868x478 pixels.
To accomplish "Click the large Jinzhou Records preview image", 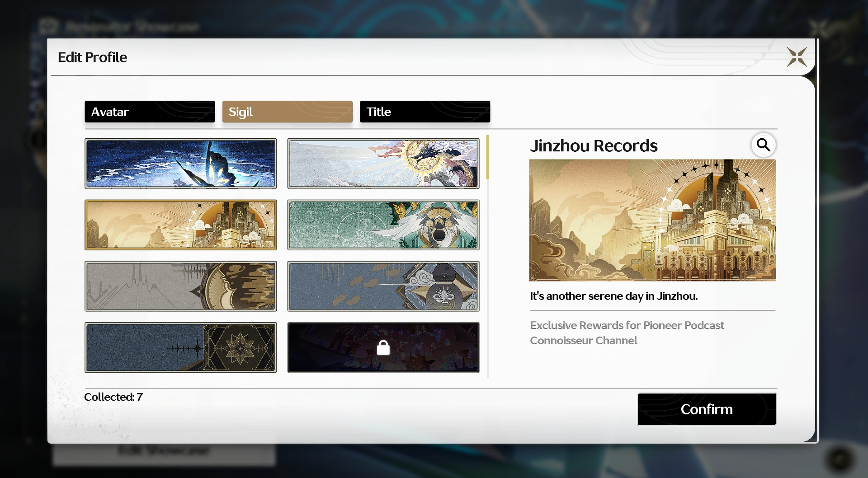I will (653, 220).
